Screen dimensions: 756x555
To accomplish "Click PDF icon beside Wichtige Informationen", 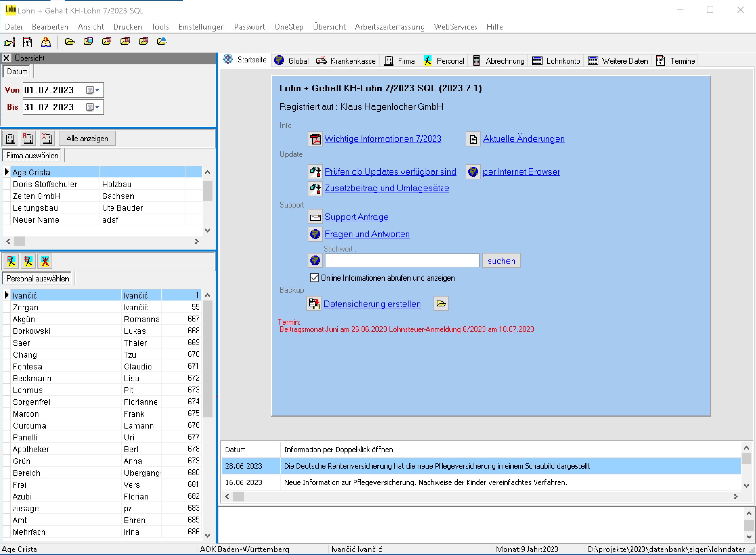I will point(315,139).
